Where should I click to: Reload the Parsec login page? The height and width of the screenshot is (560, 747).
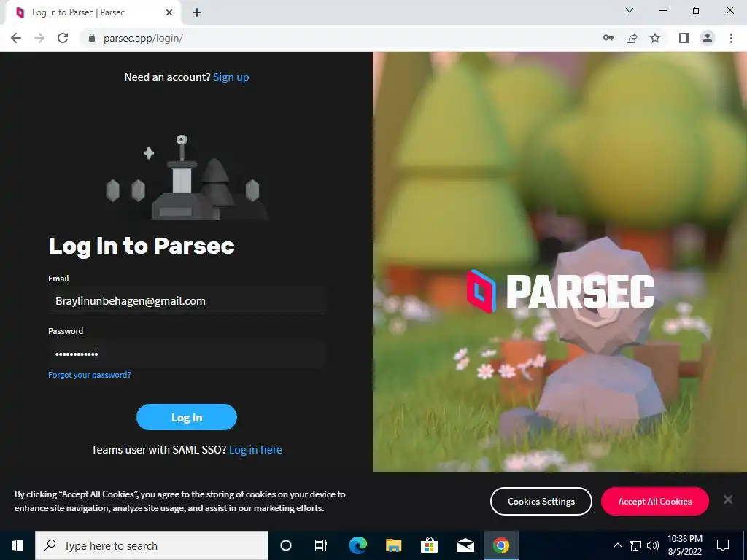(x=63, y=38)
